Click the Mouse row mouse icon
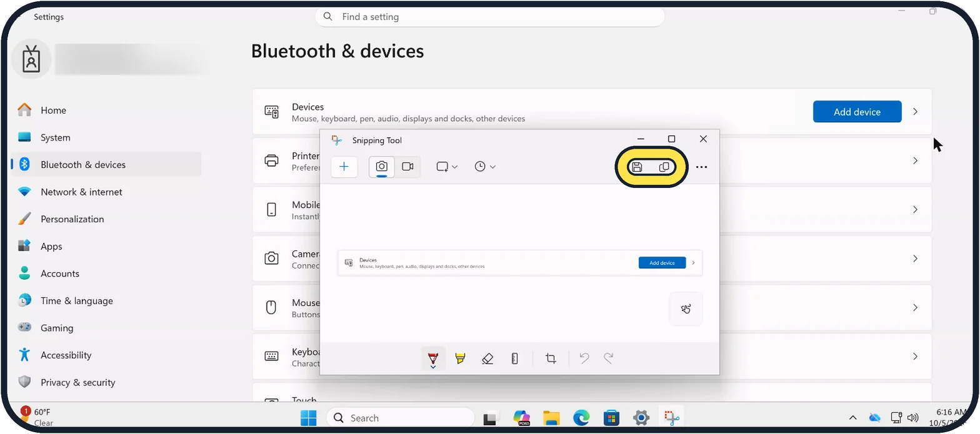 (271, 307)
